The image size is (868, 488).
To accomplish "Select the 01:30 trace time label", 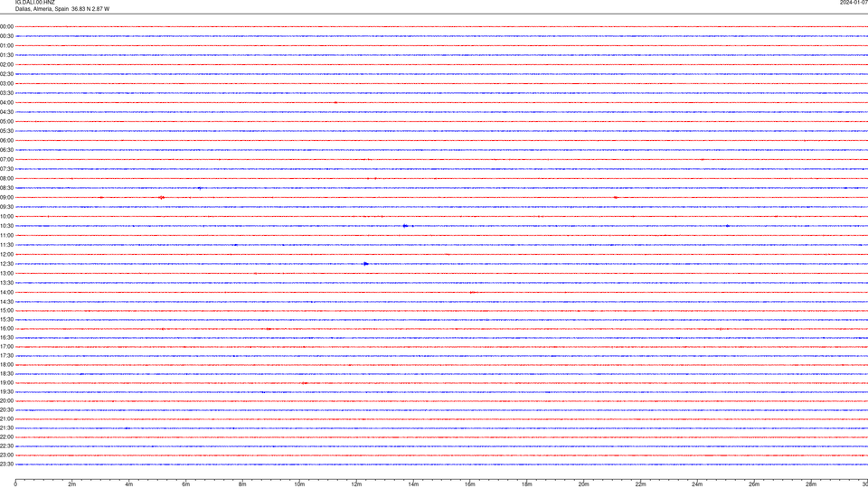I will coord(6,55).
